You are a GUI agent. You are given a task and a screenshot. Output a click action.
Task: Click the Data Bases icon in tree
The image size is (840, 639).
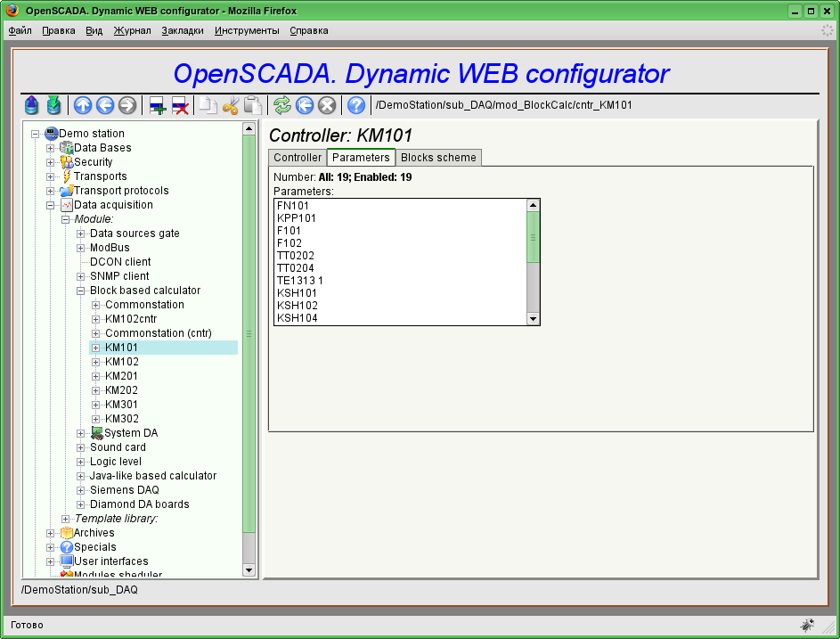pos(67,147)
